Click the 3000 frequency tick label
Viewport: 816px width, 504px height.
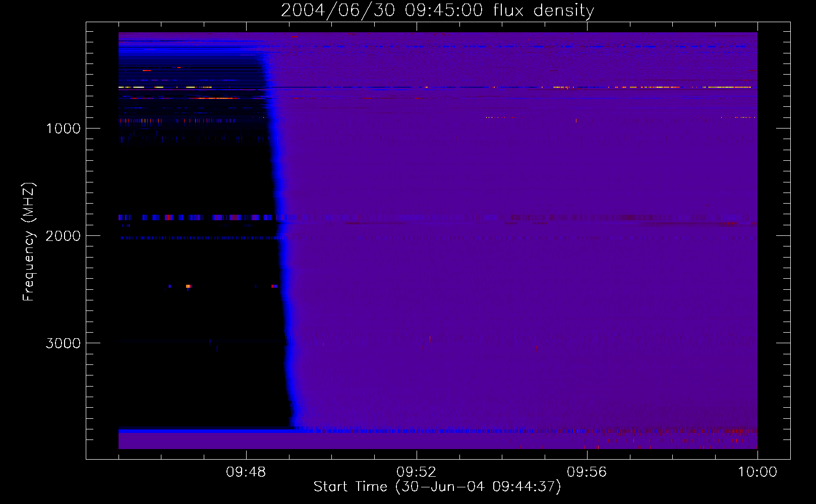(x=63, y=343)
